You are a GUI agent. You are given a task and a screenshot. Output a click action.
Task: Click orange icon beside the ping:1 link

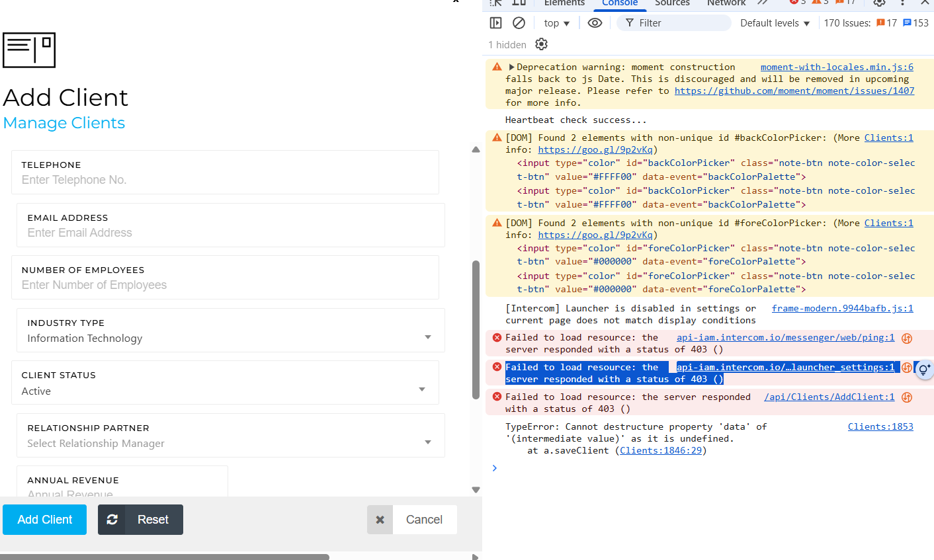click(907, 338)
